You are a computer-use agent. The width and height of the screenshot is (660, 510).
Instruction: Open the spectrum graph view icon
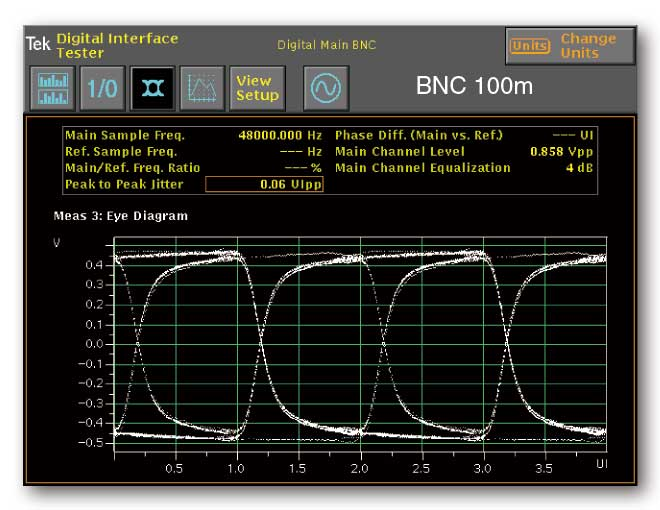point(202,88)
